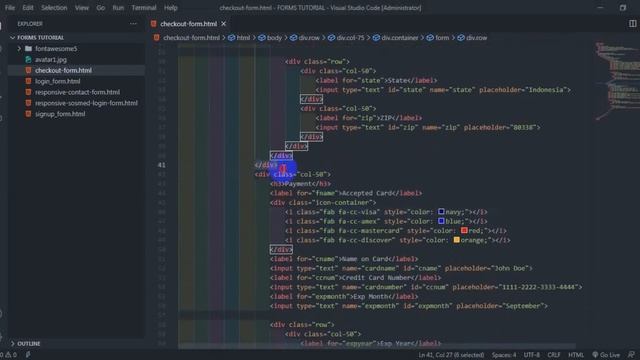
Task: Click the form breadcrumb
Action: tap(442, 38)
